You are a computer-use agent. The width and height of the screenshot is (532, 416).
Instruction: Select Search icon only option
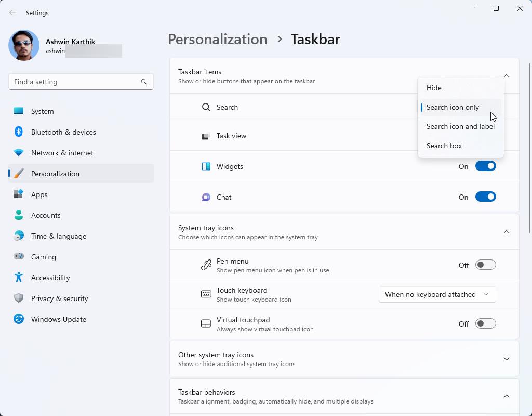[x=460, y=107]
